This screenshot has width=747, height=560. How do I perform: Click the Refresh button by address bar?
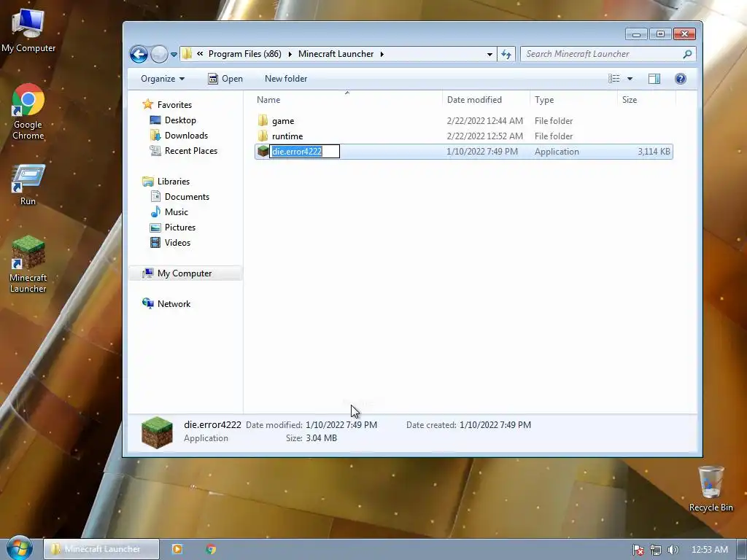click(x=506, y=54)
